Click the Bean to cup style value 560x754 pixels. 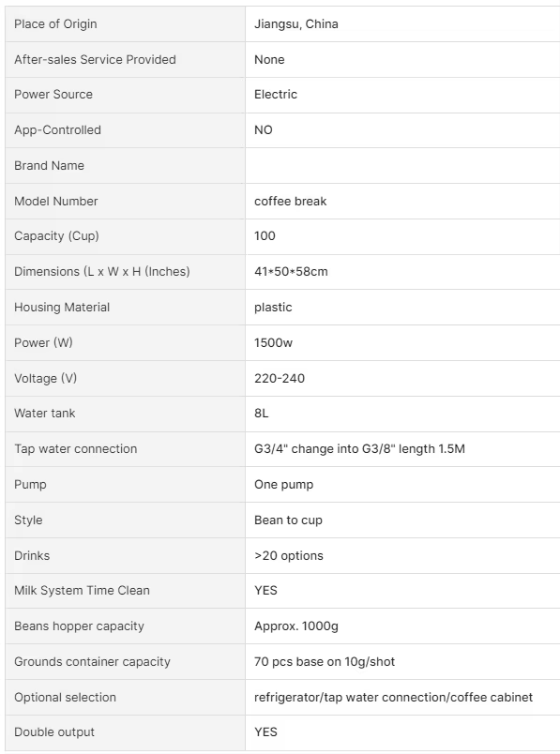pyautogui.click(x=288, y=520)
